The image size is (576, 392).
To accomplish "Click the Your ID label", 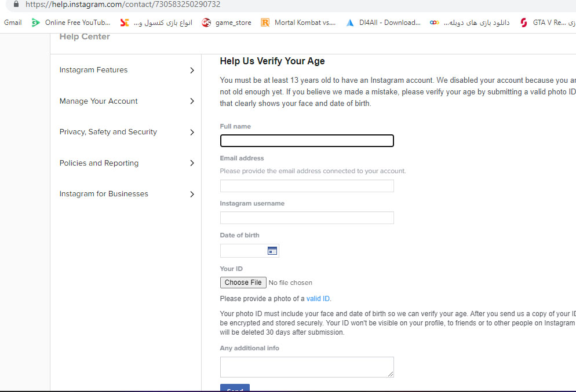I will (231, 269).
